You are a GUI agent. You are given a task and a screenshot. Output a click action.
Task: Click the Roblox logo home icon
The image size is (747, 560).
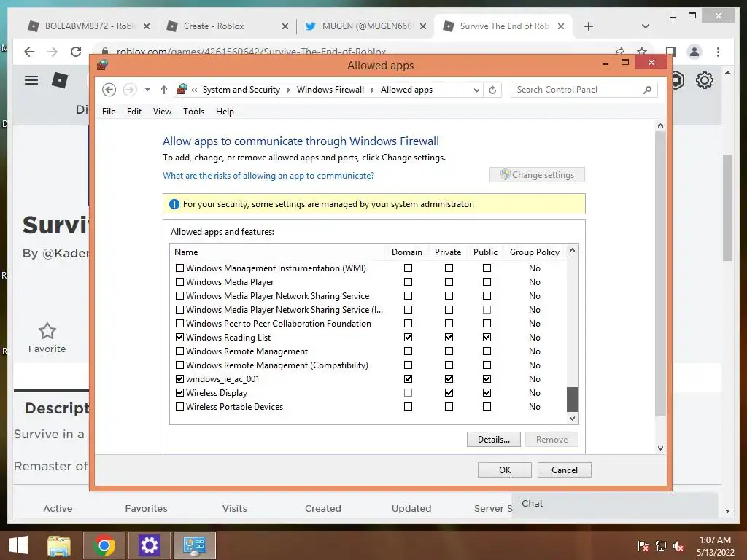tap(60, 80)
